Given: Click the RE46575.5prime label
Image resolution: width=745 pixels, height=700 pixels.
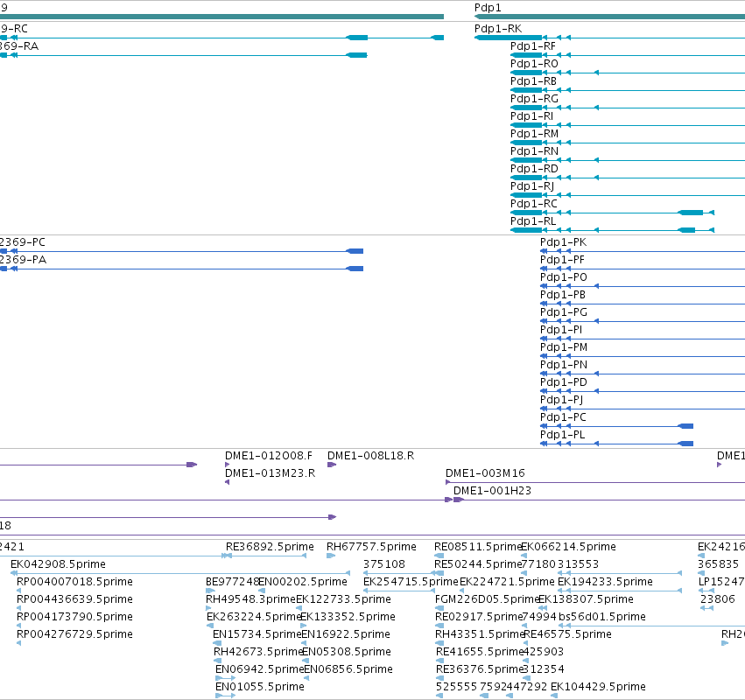Looking at the screenshot, I should tap(567, 635).
